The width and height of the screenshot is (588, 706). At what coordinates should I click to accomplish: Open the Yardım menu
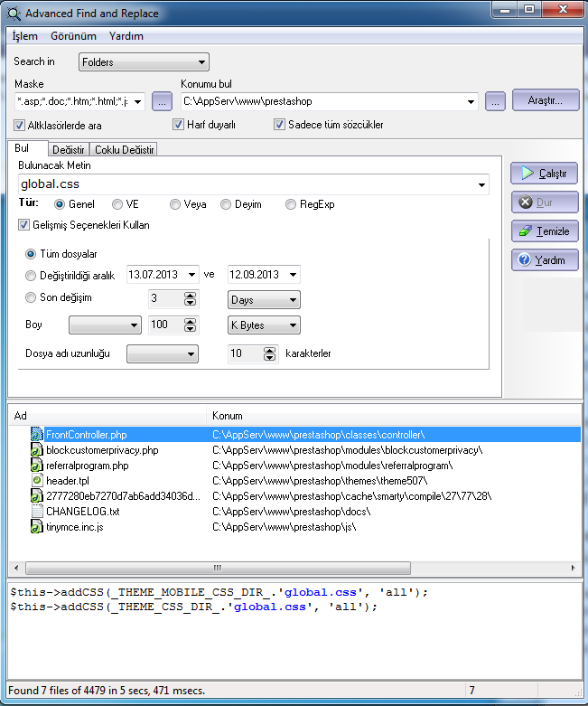coord(126,36)
